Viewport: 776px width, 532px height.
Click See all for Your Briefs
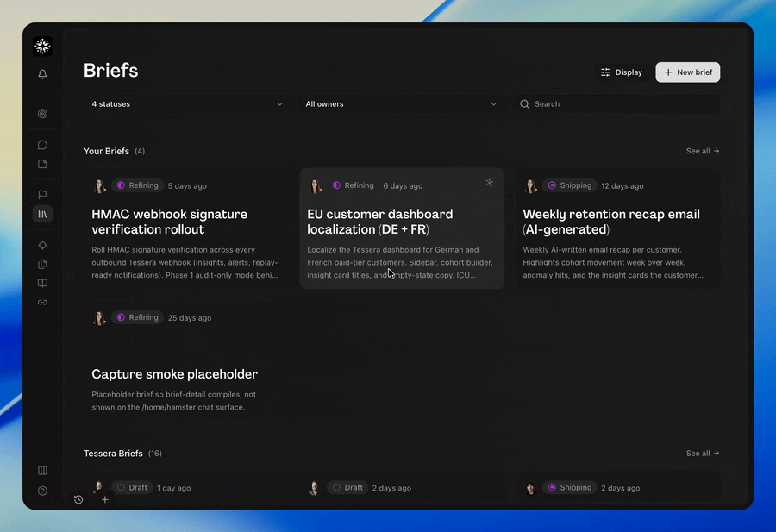click(x=702, y=151)
